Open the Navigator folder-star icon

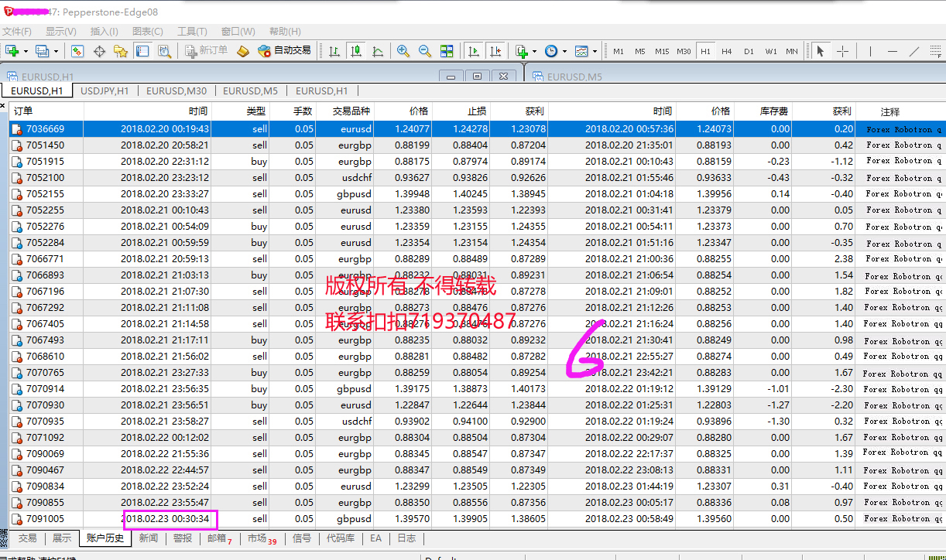coord(121,51)
